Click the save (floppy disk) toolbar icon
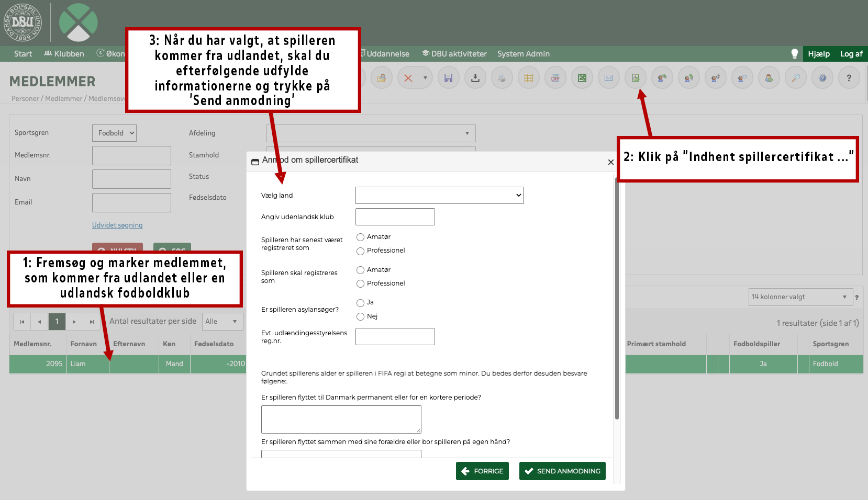 pyautogui.click(x=448, y=78)
